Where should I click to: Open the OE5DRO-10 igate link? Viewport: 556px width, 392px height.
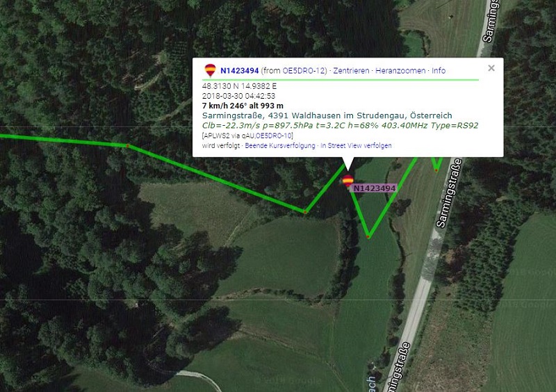(274, 136)
